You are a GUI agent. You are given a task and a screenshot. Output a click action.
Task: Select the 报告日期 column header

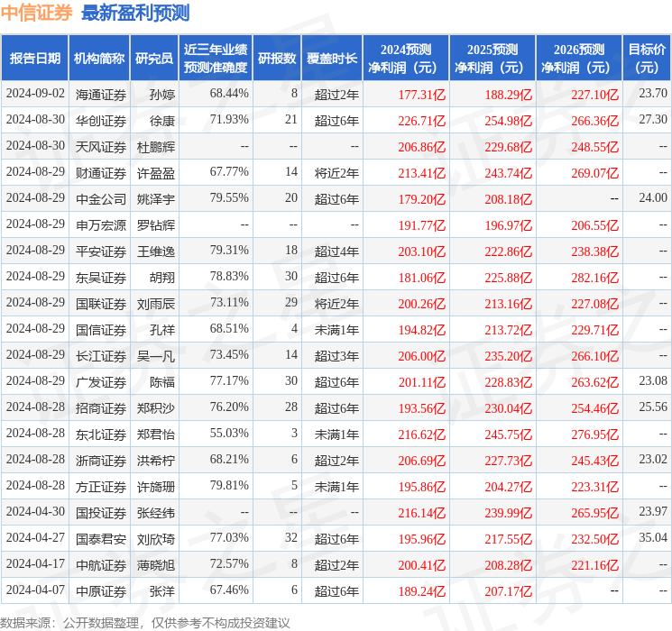pyautogui.click(x=34, y=59)
